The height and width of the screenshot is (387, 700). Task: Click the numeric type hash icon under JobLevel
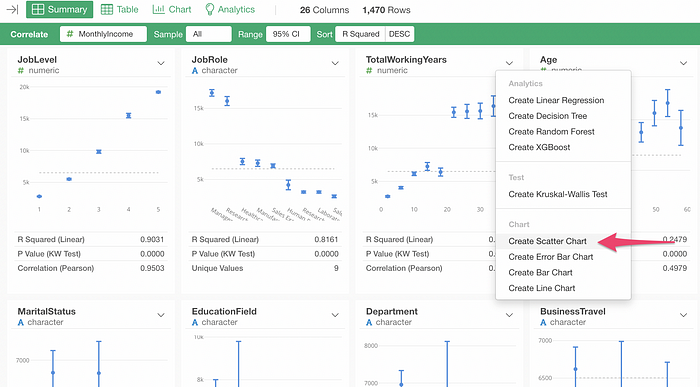21,71
